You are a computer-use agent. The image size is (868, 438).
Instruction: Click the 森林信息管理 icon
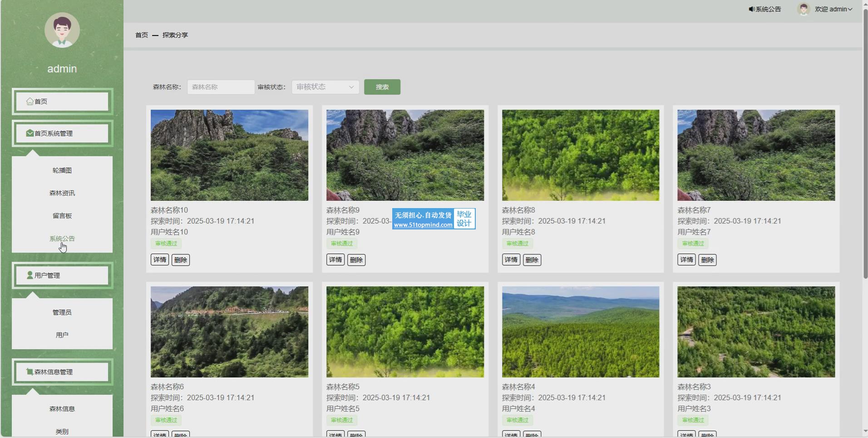pos(30,372)
